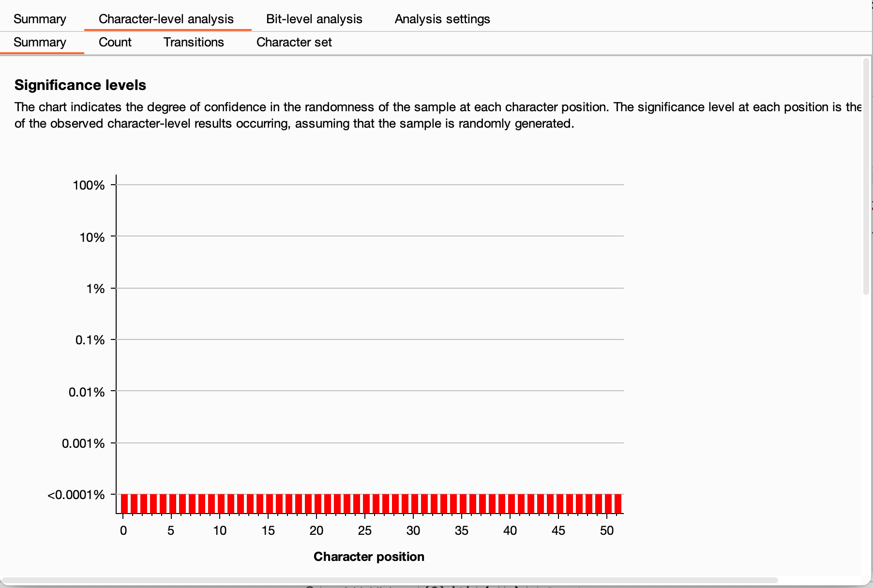Select the red bar at character position 25
This screenshot has width=873, height=588.
pos(366,503)
